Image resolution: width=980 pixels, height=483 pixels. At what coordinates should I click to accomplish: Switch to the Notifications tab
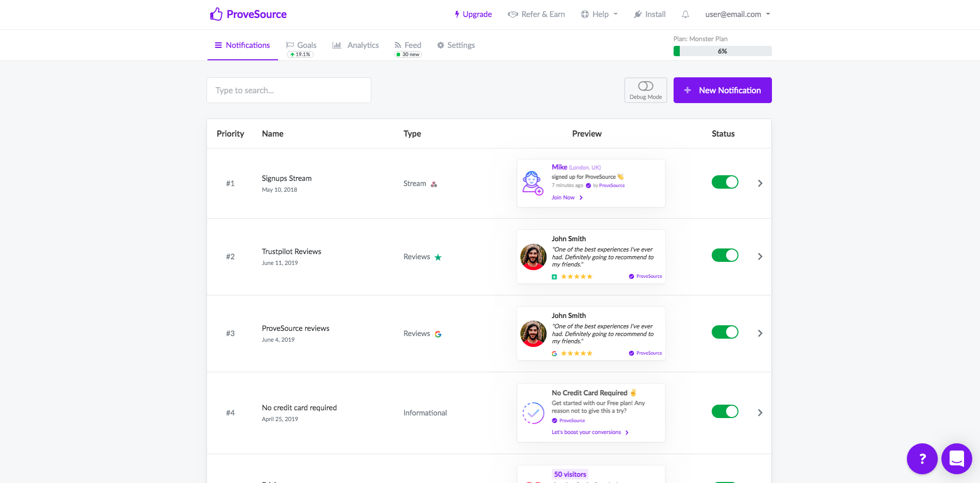(x=243, y=45)
